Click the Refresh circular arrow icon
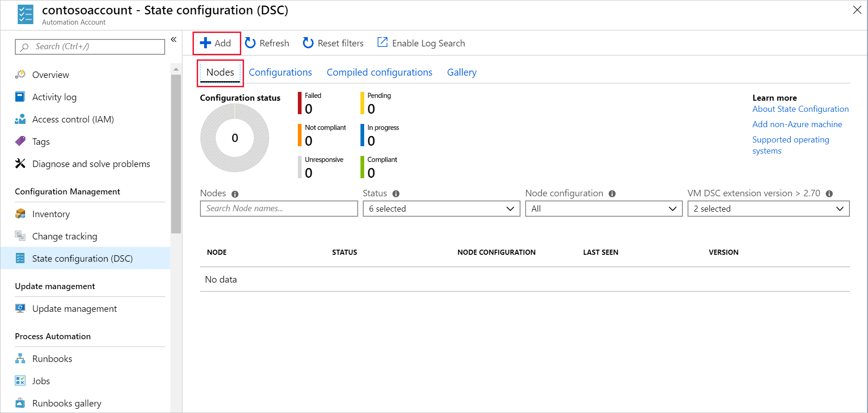Screen dimensions: 868x413 coord(250,43)
